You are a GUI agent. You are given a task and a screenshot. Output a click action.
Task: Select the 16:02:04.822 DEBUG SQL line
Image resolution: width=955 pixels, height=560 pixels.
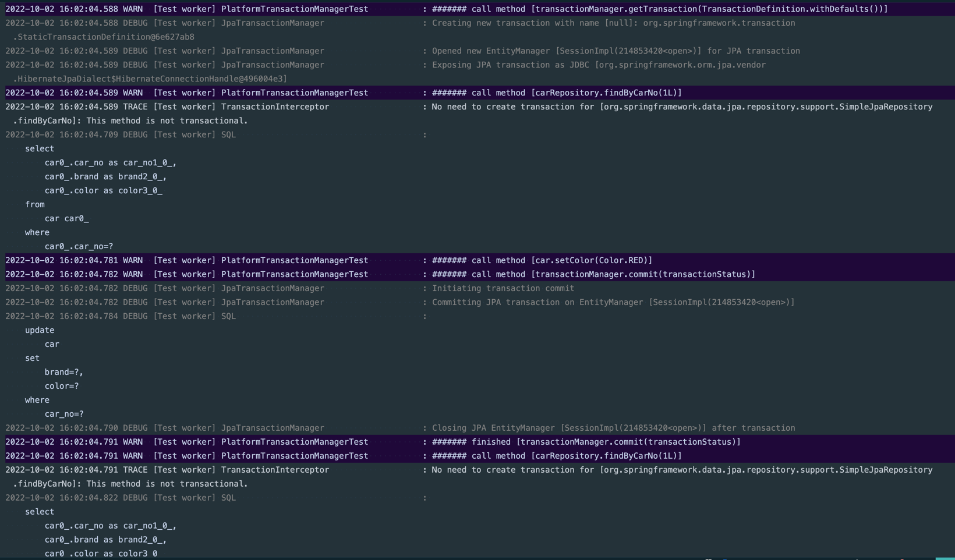(x=216, y=498)
